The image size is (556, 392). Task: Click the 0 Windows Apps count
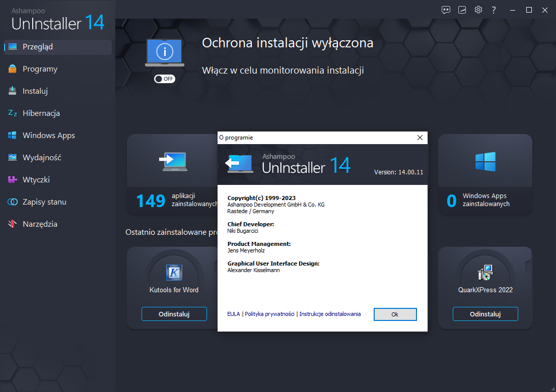pos(451,201)
